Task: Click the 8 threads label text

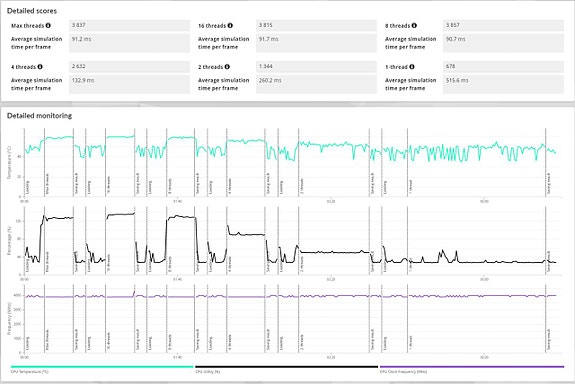Action: point(398,26)
